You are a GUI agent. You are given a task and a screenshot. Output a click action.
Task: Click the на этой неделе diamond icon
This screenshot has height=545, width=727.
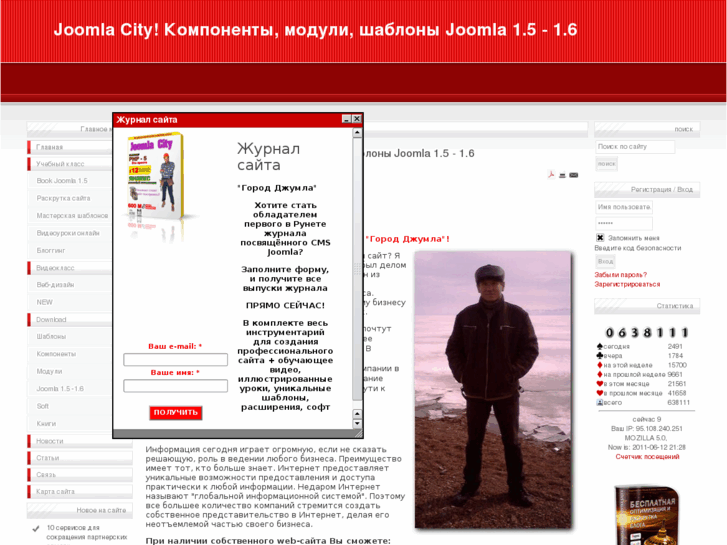599,365
